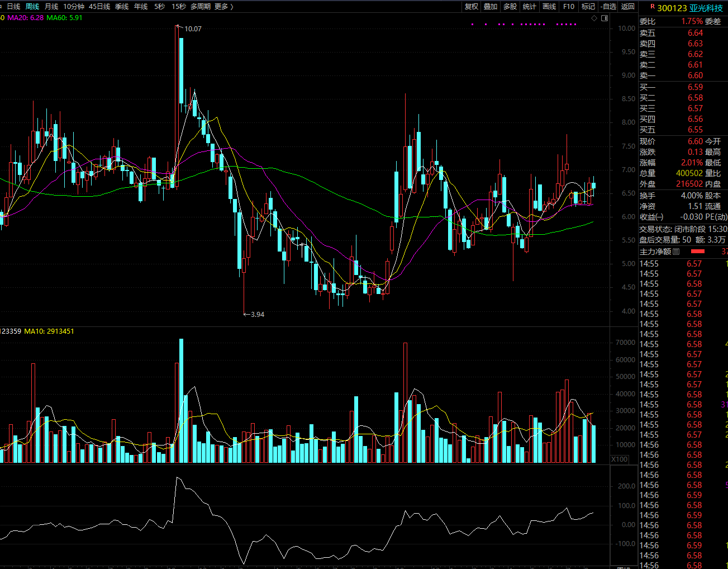Click 总量 value 400502
The height and width of the screenshot is (569, 728).
click(x=689, y=173)
